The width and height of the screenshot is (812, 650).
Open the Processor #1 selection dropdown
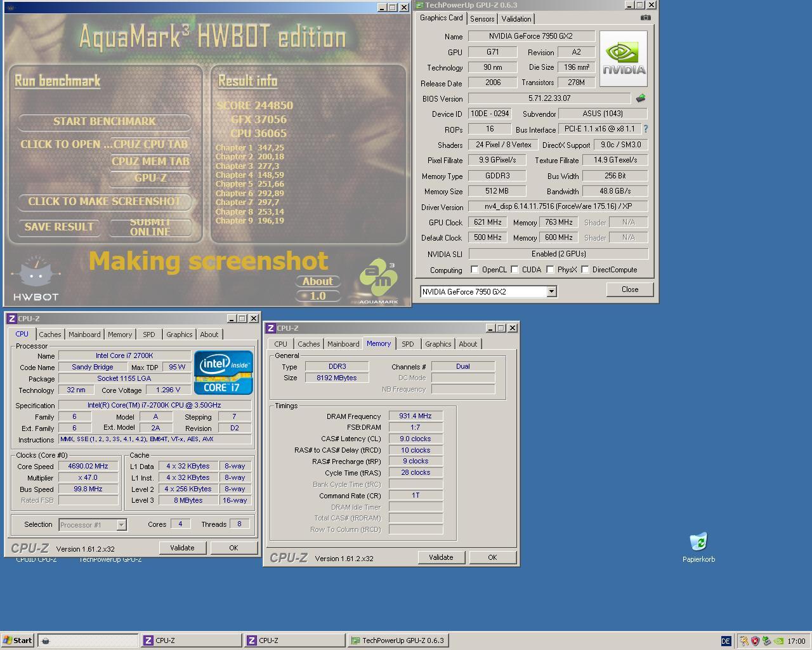coord(121,525)
